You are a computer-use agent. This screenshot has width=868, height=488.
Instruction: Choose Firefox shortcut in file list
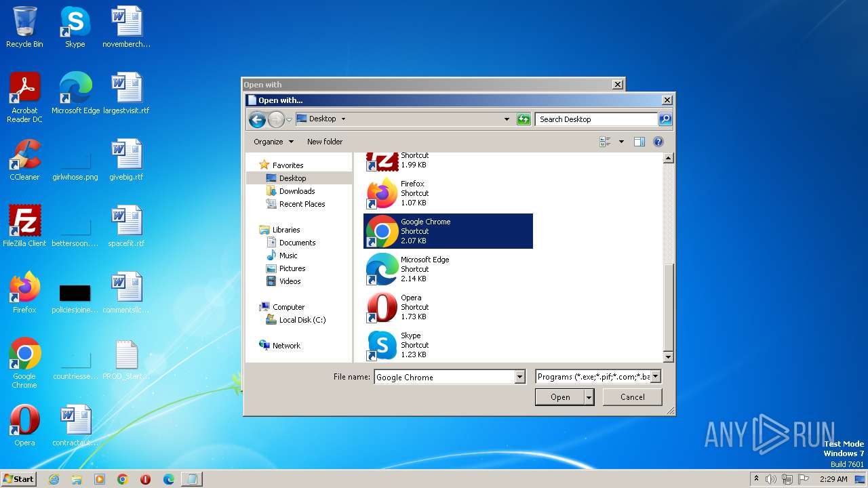448,193
